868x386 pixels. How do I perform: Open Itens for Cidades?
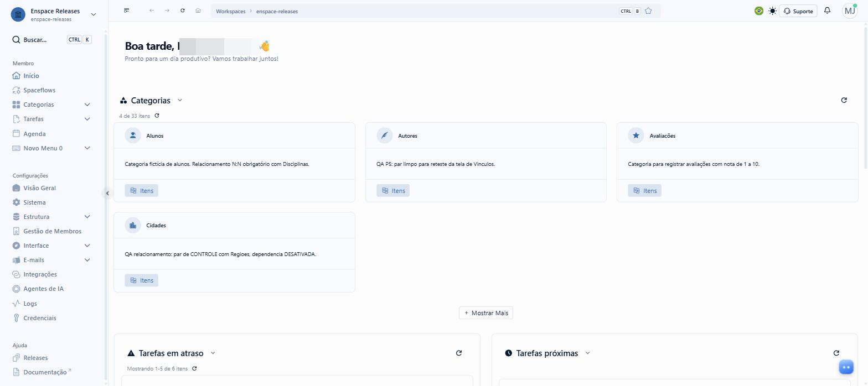click(141, 280)
